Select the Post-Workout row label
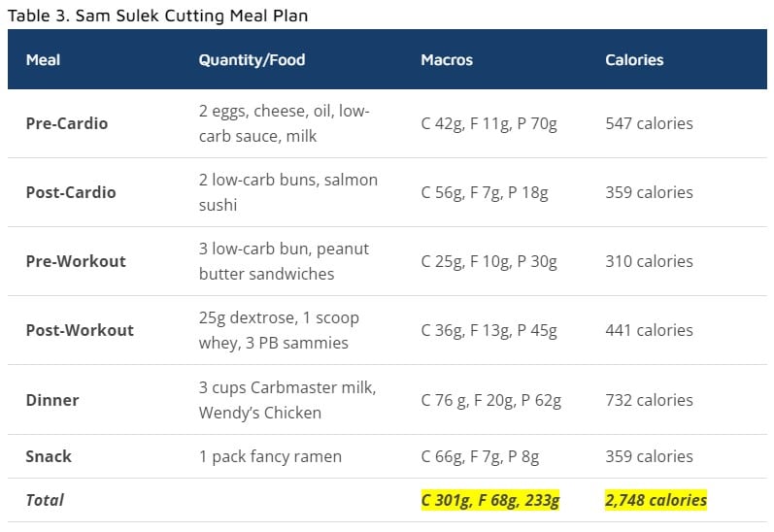The height and width of the screenshot is (532, 774). point(80,331)
